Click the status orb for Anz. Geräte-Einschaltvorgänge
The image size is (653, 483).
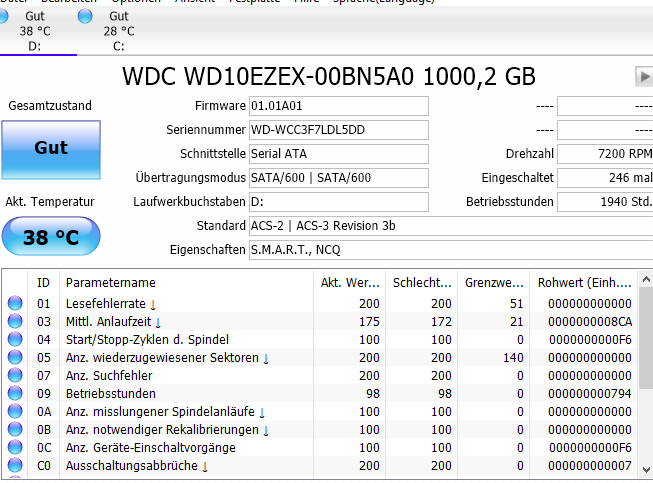pos(15,448)
